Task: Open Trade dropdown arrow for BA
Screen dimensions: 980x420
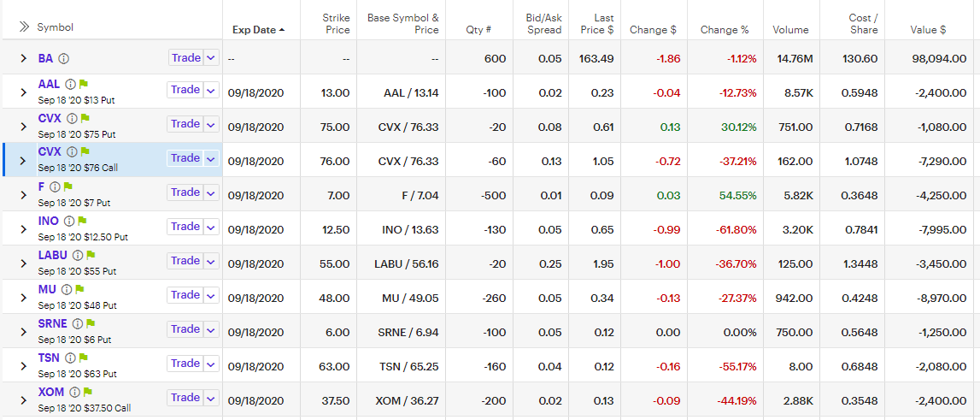Action: click(211, 57)
